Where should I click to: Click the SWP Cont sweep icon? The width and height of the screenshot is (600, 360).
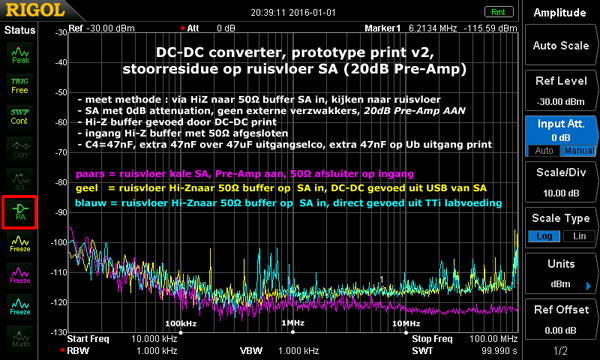point(20,117)
